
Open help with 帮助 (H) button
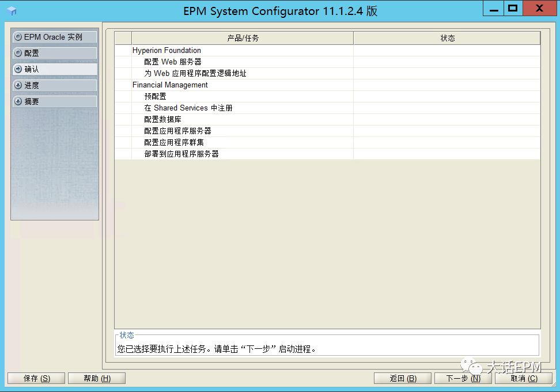[x=97, y=378]
